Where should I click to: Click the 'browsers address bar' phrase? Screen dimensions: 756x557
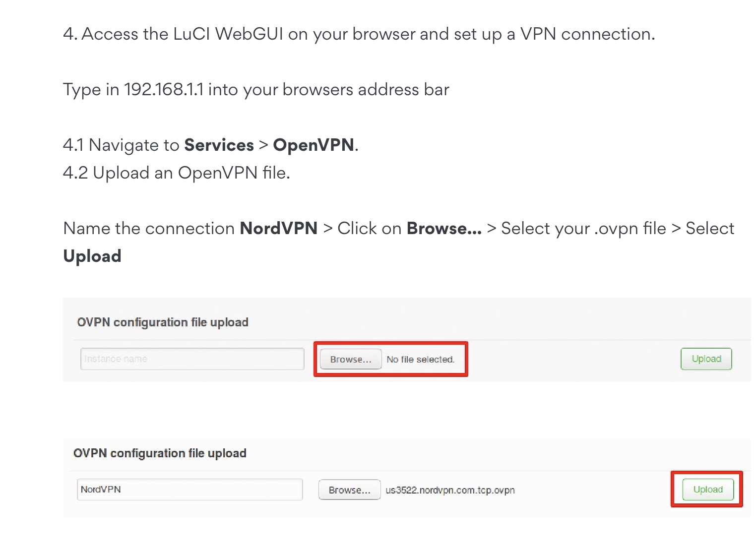pos(366,89)
